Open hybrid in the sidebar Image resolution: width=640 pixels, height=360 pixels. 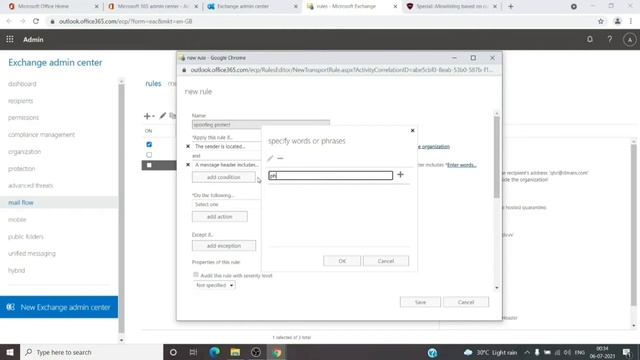pos(16,271)
